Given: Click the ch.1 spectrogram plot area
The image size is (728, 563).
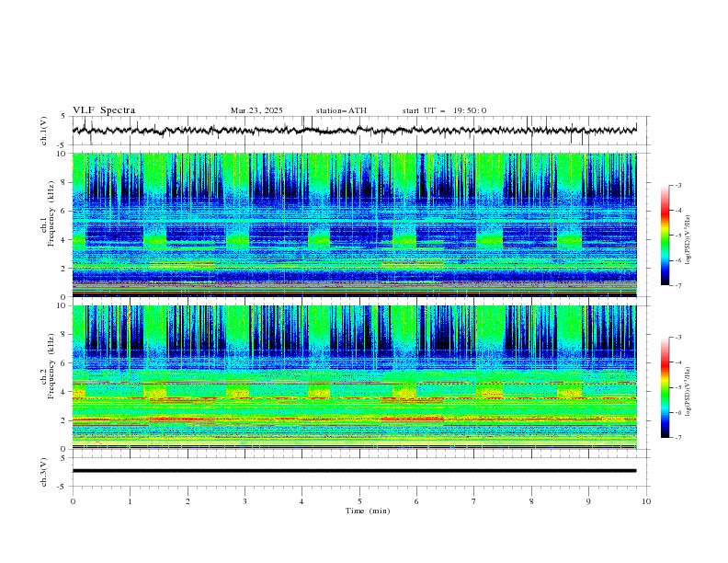Looking at the screenshot, I should (x=354, y=224).
